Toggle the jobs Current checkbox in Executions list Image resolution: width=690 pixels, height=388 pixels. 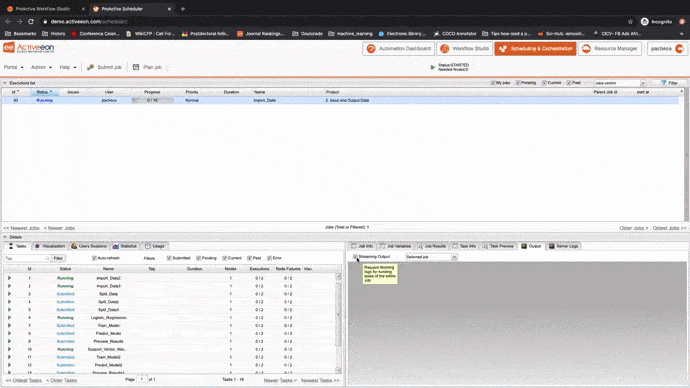coord(544,83)
